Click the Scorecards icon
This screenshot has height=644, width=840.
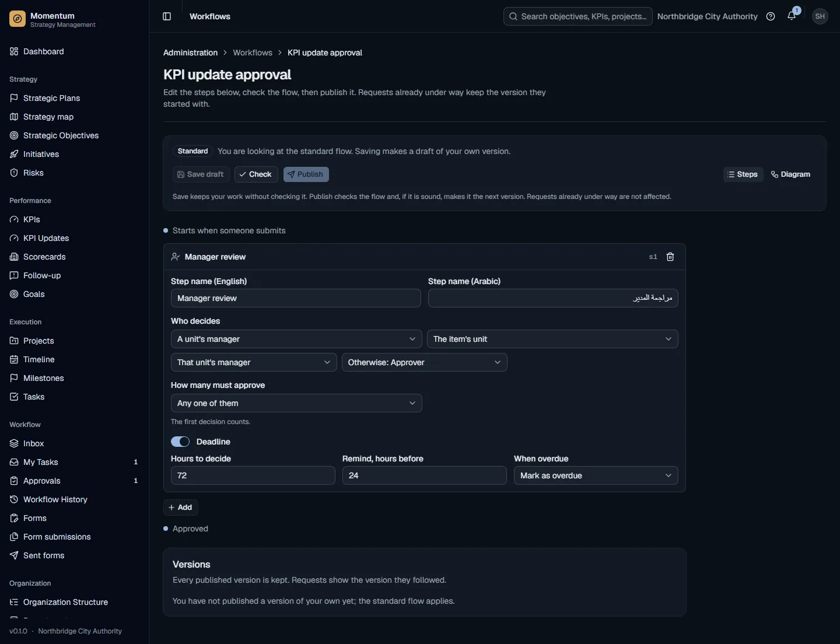(14, 257)
